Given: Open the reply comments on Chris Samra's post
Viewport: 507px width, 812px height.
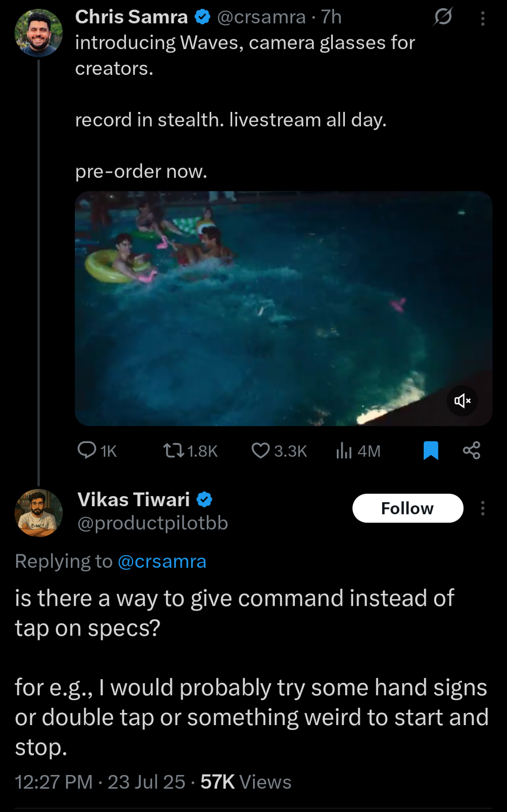Looking at the screenshot, I should 96,451.
